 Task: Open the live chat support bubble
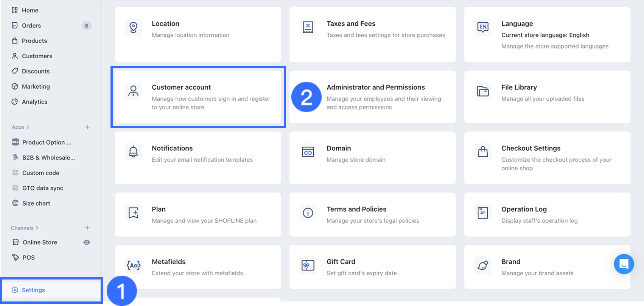pyautogui.click(x=624, y=264)
